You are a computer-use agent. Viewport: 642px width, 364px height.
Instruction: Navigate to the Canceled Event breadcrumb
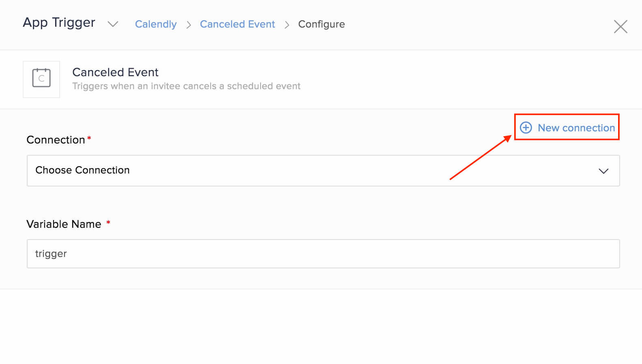click(x=237, y=24)
